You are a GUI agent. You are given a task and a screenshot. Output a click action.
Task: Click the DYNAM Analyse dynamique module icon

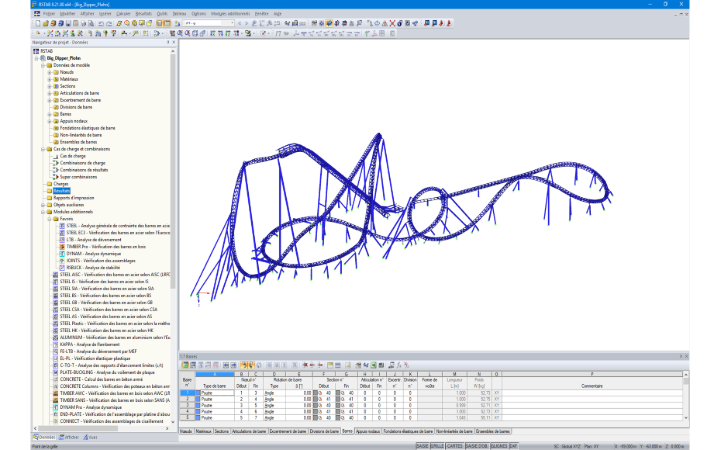[x=62, y=253]
